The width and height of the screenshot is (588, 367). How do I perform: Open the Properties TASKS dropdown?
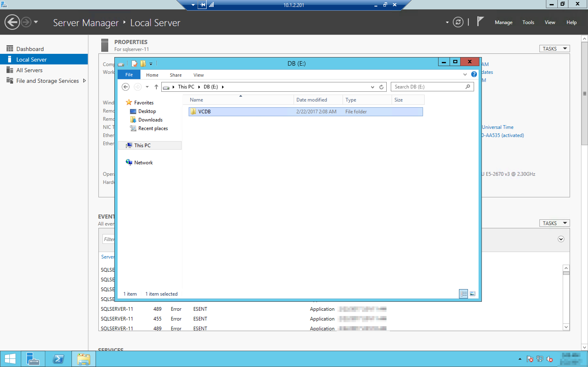tap(554, 49)
